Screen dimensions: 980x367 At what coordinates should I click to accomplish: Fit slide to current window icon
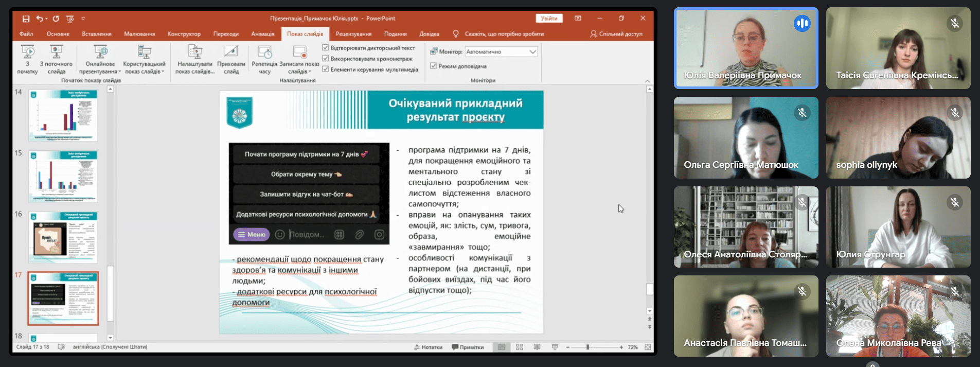click(x=648, y=347)
